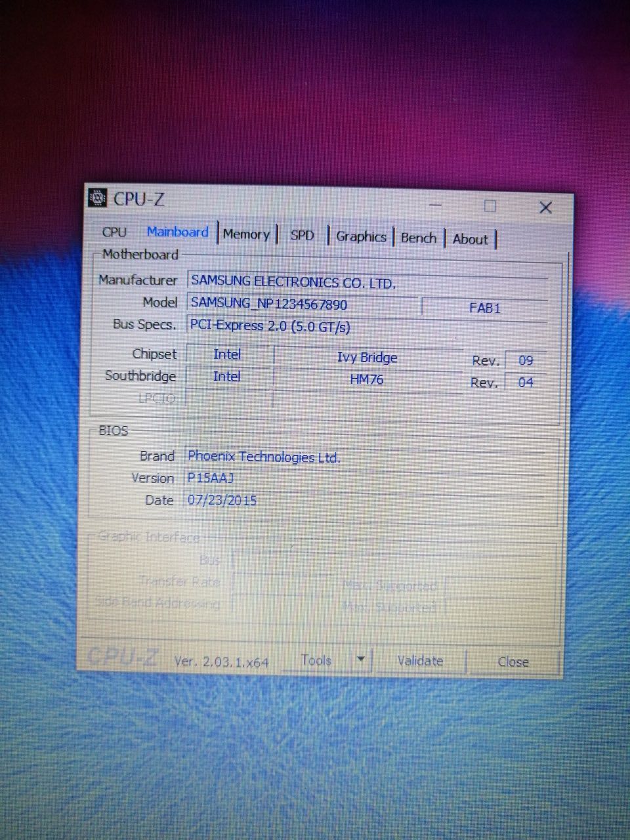Screen dimensions: 630x840
Task: Click the BIOS Brand Phoenix Technologies field
Action: pyautogui.click(x=364, y=457)
